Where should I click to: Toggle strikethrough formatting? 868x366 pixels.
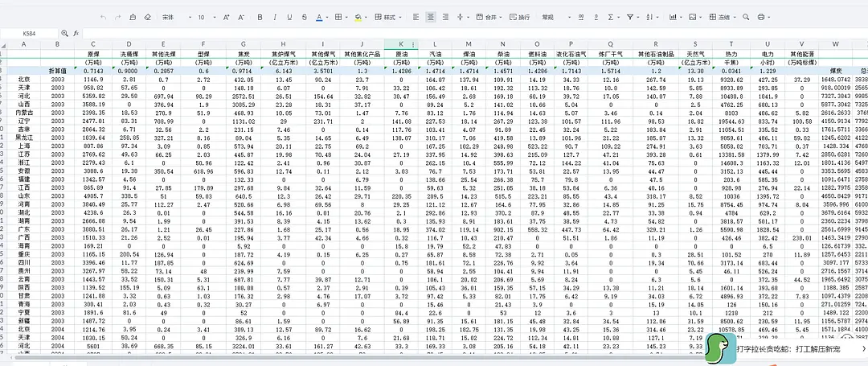click(305, 17)
